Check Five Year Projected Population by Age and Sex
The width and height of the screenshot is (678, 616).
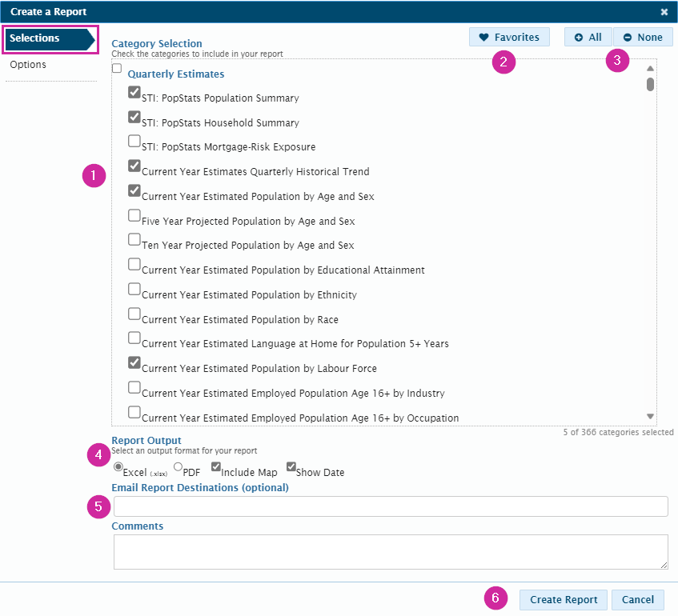(134, 215)
